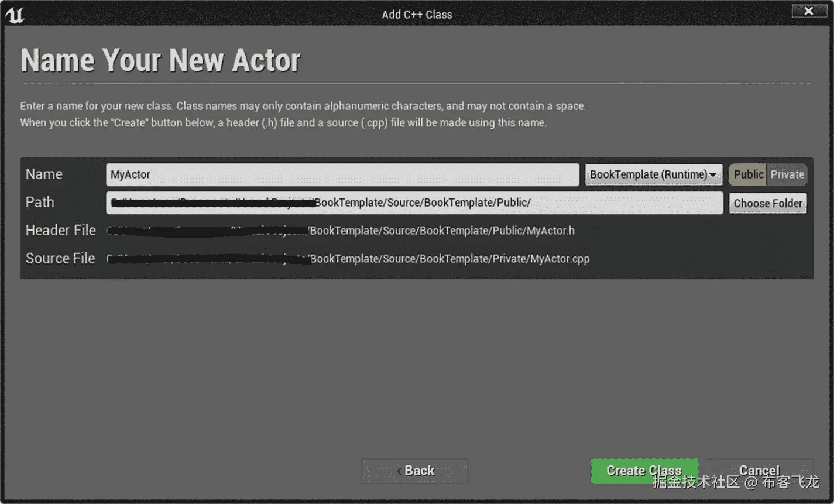834x504 pixels.
Task: Click the Choose Folder button
Action: tap(768, 203)
